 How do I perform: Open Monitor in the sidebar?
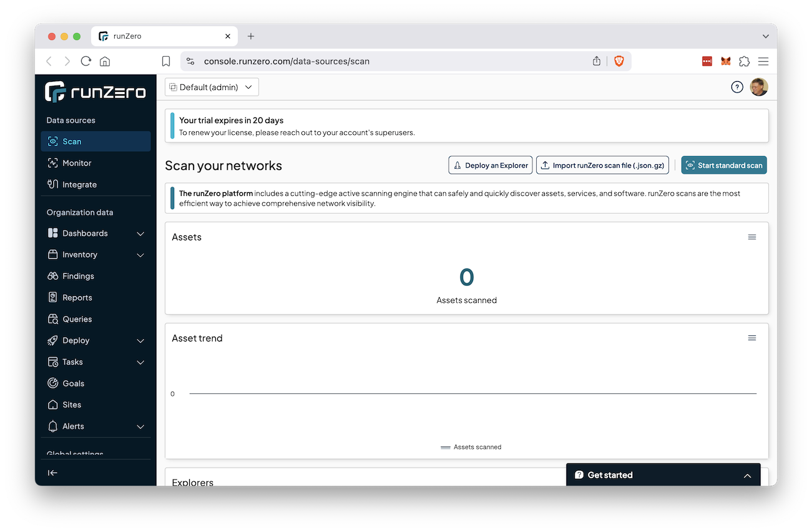pos(95,163)
